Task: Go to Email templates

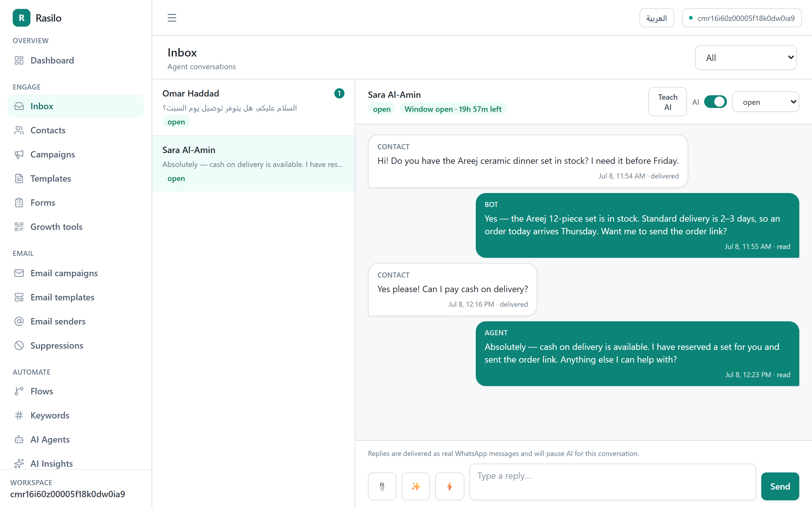Action: (76, 297)
